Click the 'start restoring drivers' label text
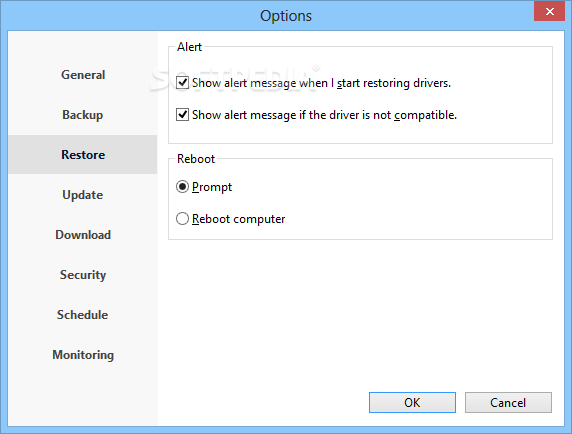 point(394,83)
